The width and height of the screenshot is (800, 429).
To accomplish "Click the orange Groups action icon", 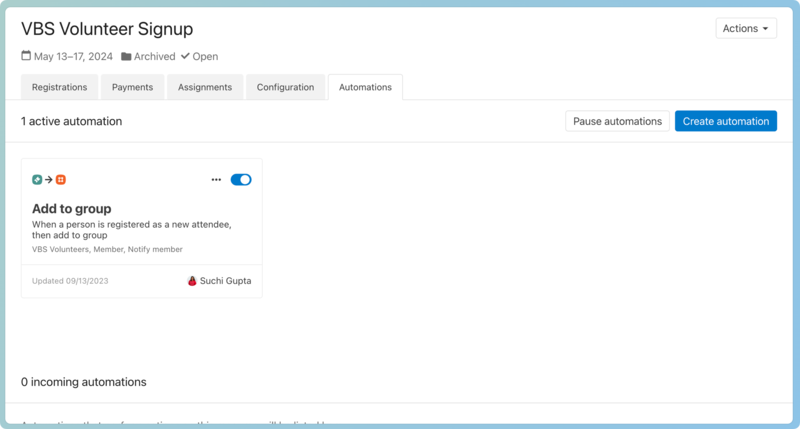I will point(61,180).
